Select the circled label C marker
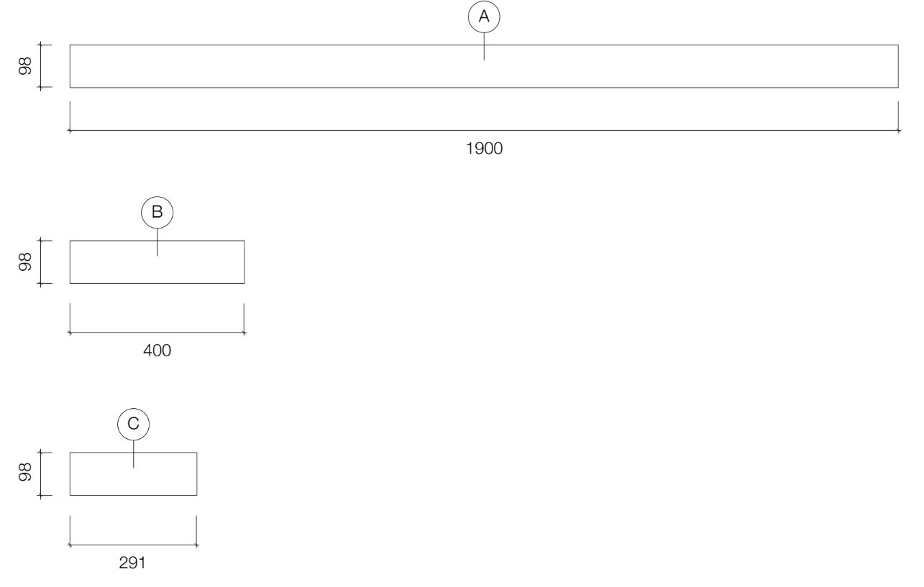Image resolution: width=924 pixels, height=587 pixels. 134,424
